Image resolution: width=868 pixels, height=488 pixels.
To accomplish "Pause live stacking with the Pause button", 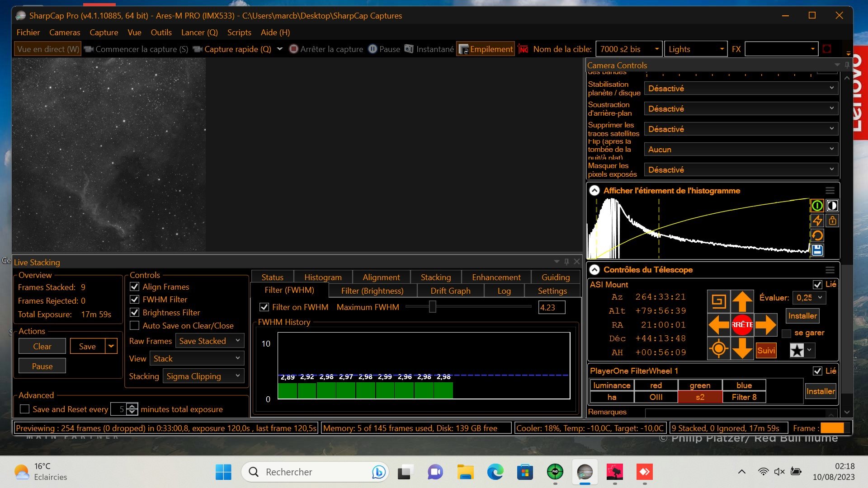I will pyautogui.click(x=42, y=366).
